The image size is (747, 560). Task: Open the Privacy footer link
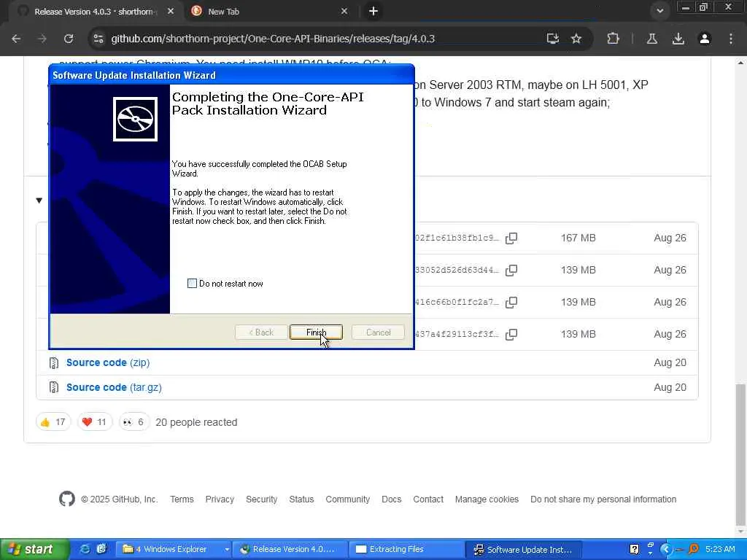coord(220,499)
